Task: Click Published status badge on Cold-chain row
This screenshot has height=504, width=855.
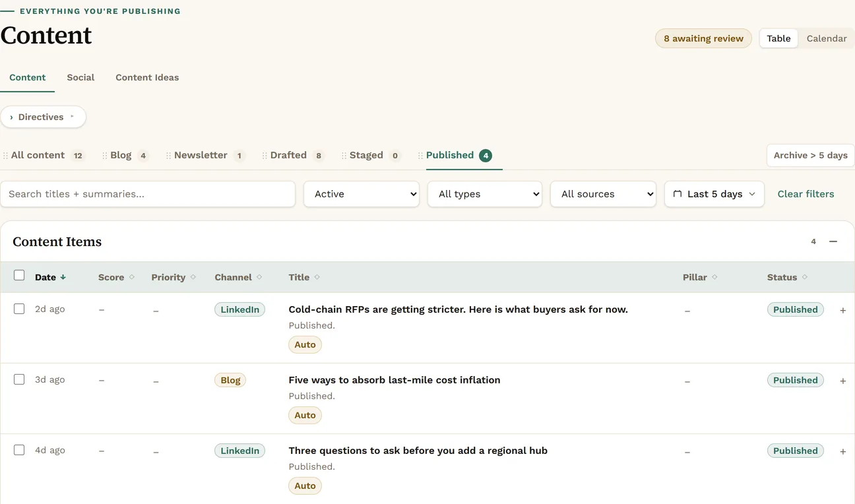Action: click(x=795, y=309)
